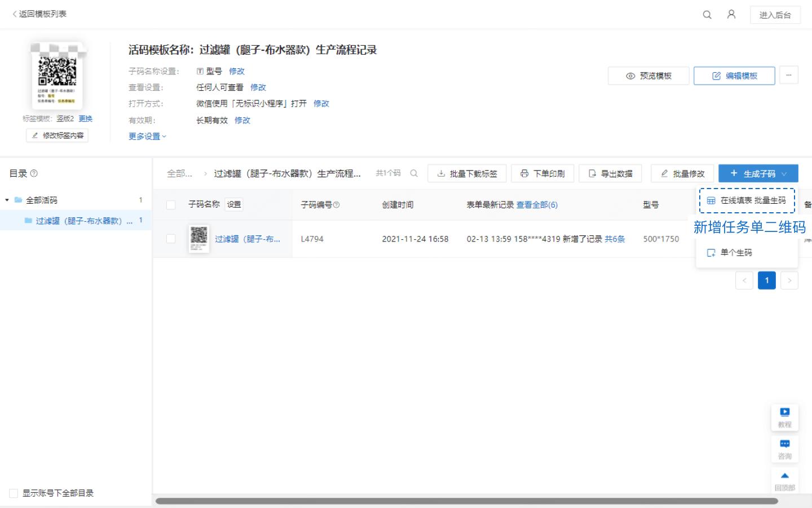
Task: Enable 显示账号下全部目录 checkbox
Action: pyautogui.click(x=13, y=493)
